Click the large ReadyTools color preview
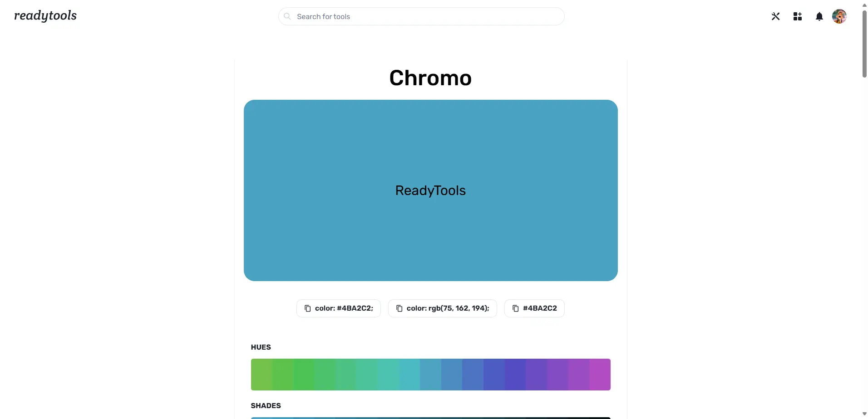The height and width of the screenshot is (419, 868). click(x=430, y=190)
